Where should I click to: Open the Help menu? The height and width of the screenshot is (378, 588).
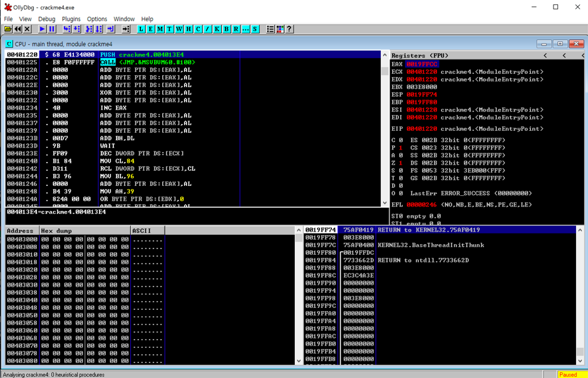tap(147, 19)
